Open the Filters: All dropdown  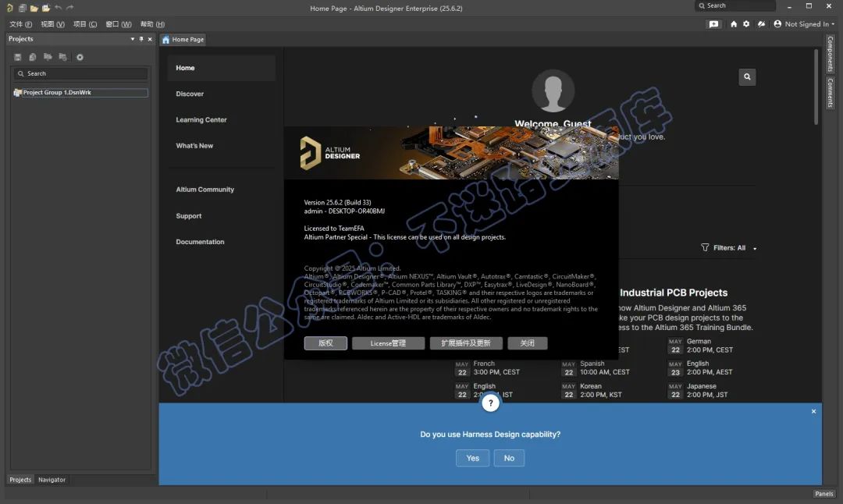pos(728,247)
